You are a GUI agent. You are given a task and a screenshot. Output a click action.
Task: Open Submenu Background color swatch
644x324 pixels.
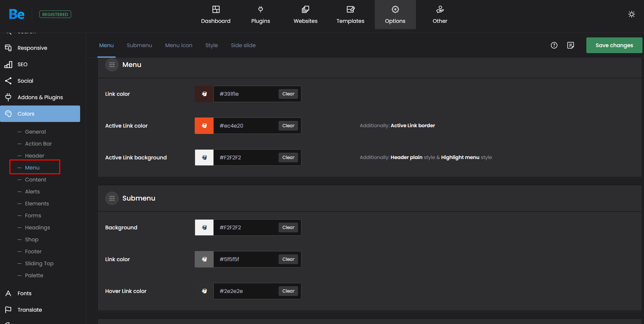(x=204, y=227)
